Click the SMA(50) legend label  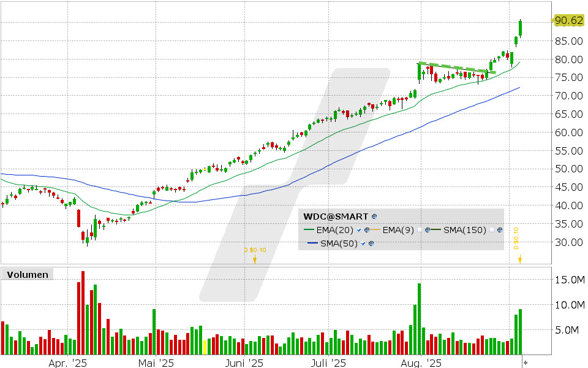pos(339,243)
